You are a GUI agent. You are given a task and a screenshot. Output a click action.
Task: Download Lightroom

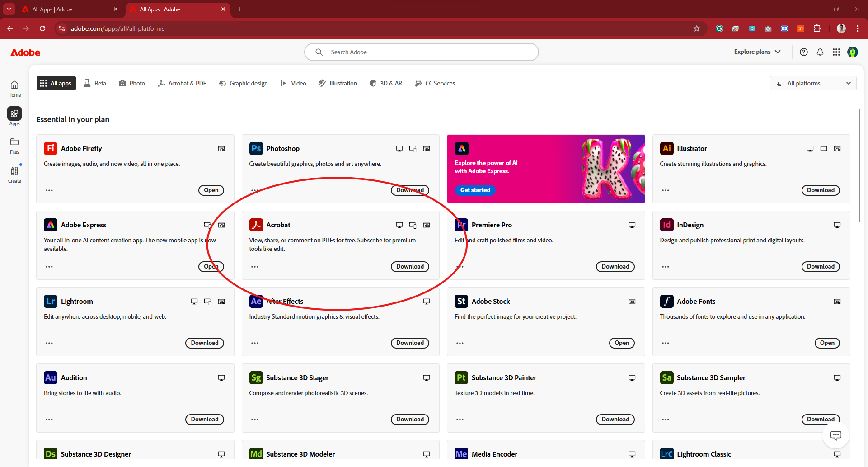tap(205, 343)
